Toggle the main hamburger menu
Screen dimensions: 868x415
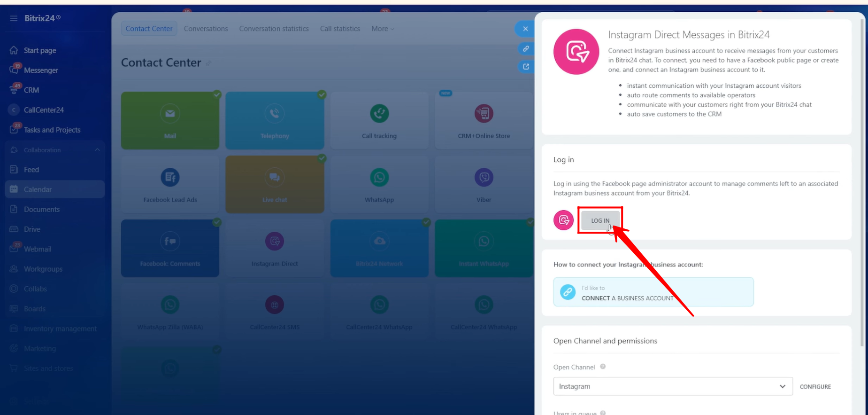click(x=14, y=18)
